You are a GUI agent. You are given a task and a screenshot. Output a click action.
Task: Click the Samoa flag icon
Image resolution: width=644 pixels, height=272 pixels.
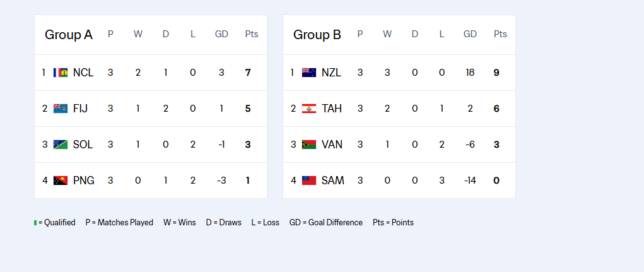pyautogui.click(x=309, y=180)
